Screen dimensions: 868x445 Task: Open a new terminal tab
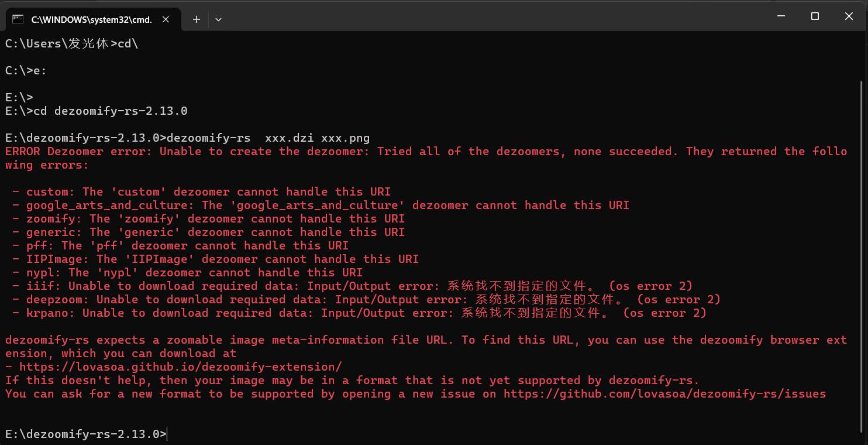click(197, 19)
